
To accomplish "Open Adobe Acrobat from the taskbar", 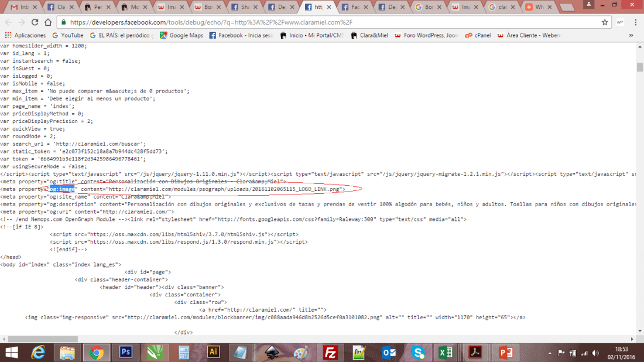I will (x=475, y=353).
